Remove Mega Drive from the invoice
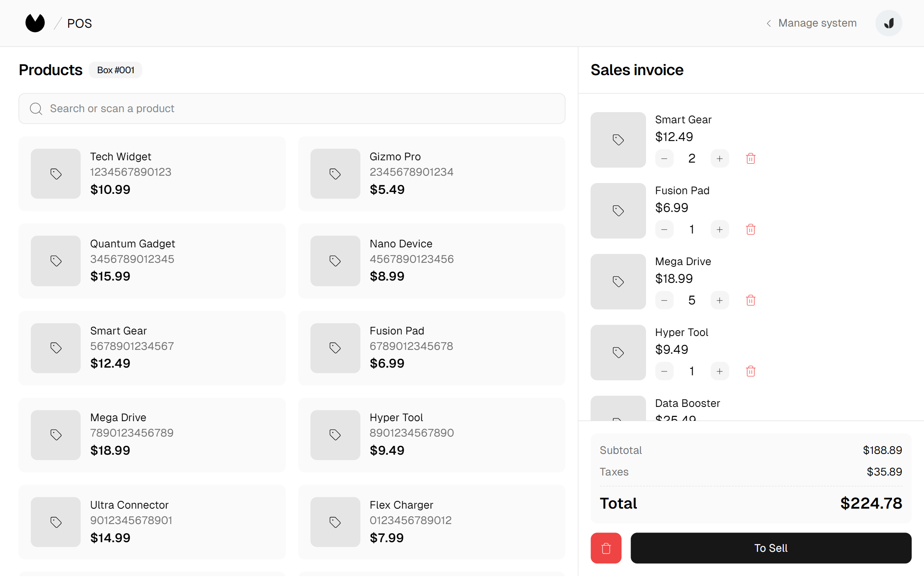Viewport: 924px width, 578px height. [x=751, y=300]
